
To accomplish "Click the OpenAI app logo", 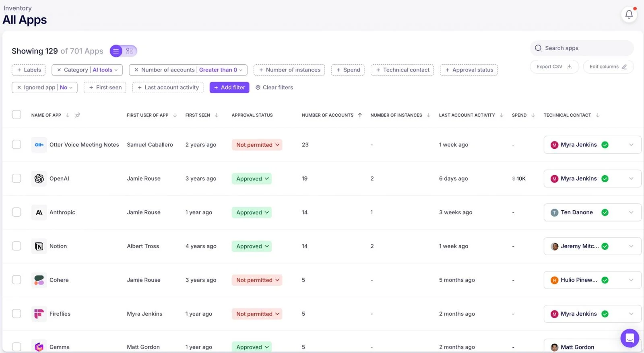I will tap(39, 179).
